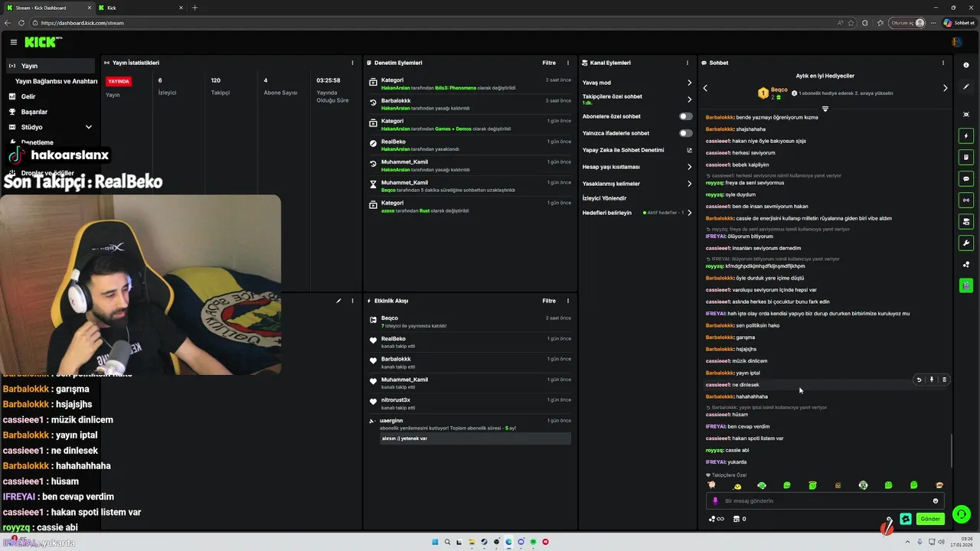Open the shop icon showing 0
Image resolution: width=980 pixels, height=551 pixels.
[x=740, y=519]
